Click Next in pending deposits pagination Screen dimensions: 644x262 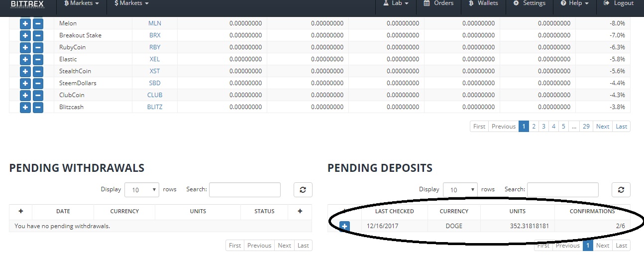pos(603,246)
